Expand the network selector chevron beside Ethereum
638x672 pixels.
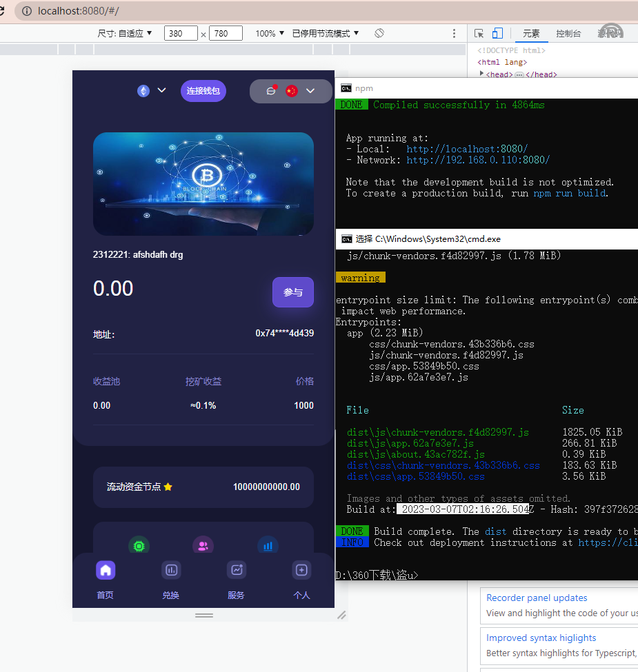point(162,90)
